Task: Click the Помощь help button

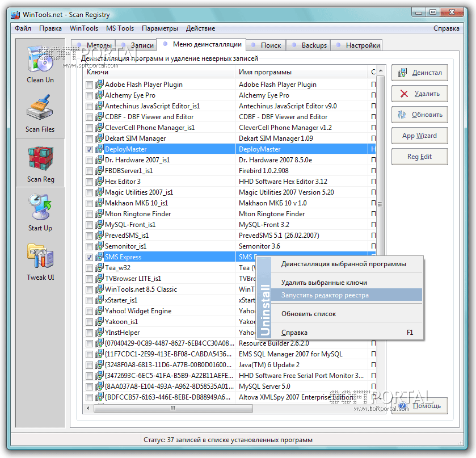Action: pyautogui.click(x=419, y=406)
